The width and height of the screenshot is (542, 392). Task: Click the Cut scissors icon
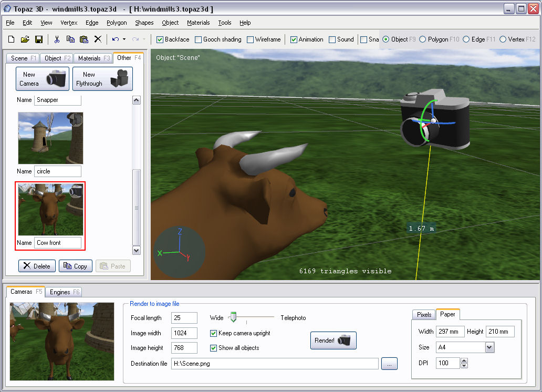coord(57,39)
